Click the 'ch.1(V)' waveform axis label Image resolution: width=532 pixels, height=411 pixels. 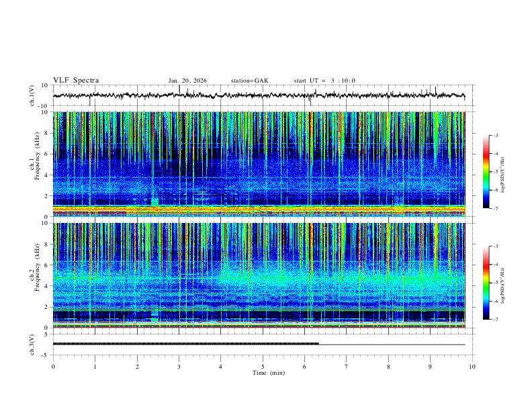point(32,95)
